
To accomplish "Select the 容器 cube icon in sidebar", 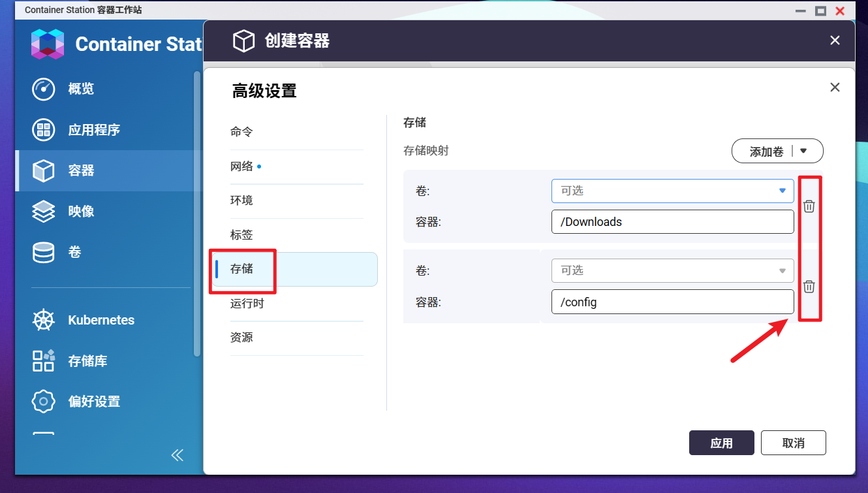I will click(x=44, y=170).
